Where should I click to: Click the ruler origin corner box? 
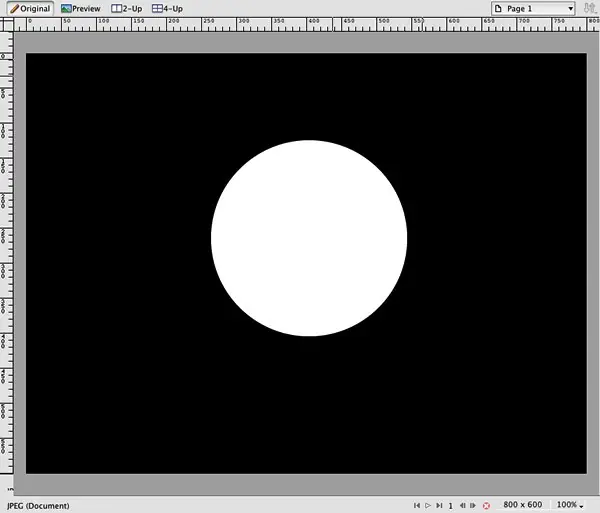pyautogui.click(x=6, y=24)
